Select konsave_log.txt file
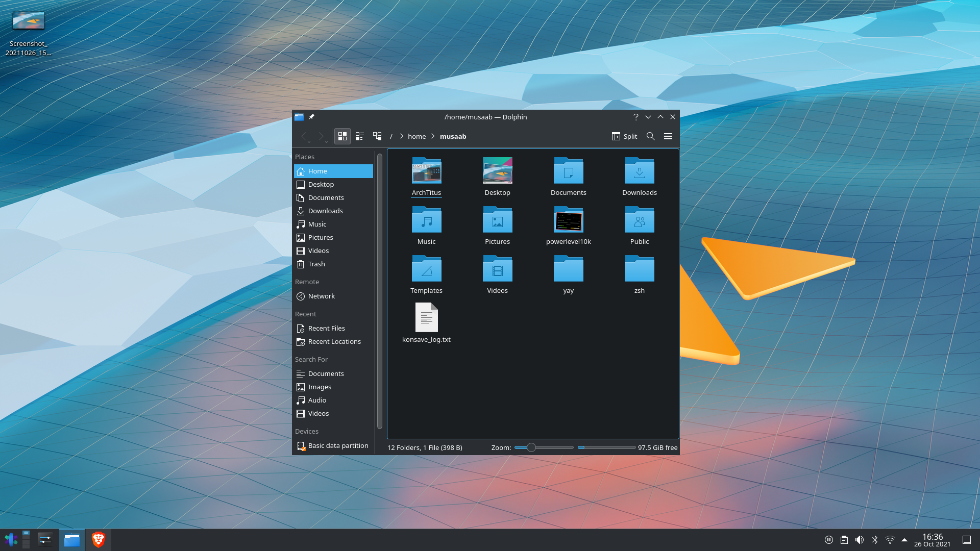The height and width of the screenshot is (551, 980). click(x=426, y=323)
